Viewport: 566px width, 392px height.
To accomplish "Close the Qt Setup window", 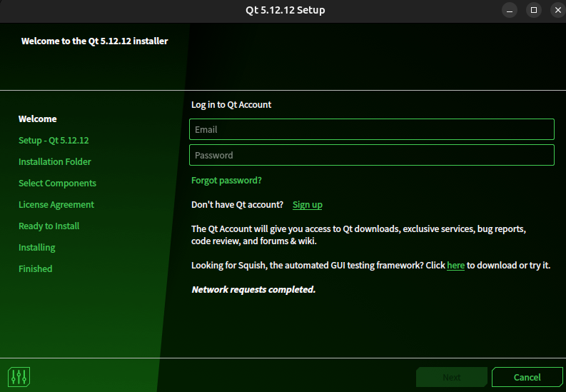I will tap(557, 10).
